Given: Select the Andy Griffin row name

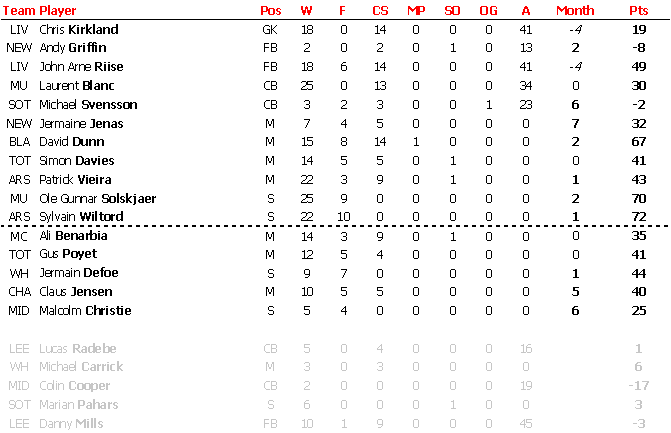Looking at the screenshot, I should 73,47.
